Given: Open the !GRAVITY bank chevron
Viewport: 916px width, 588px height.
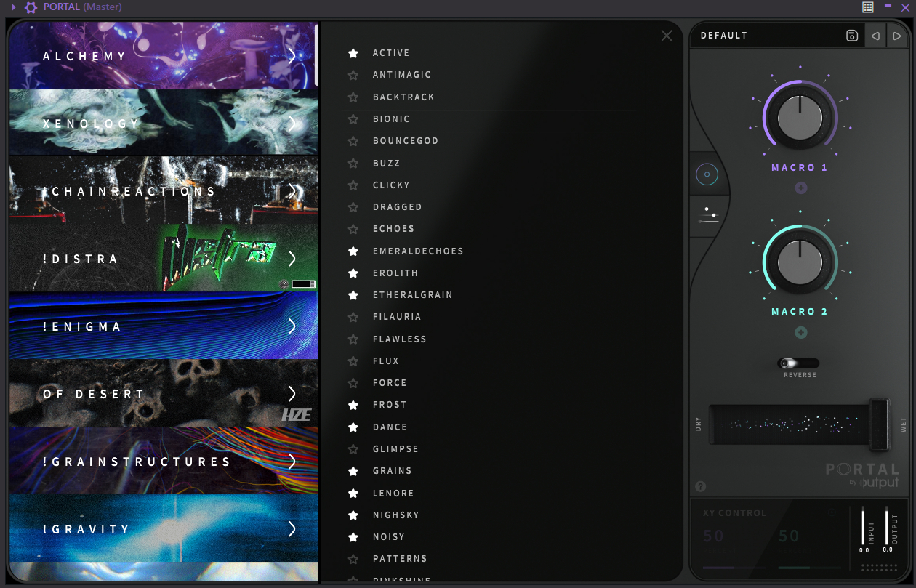Looking at the screenshot, I should [292, 529].
